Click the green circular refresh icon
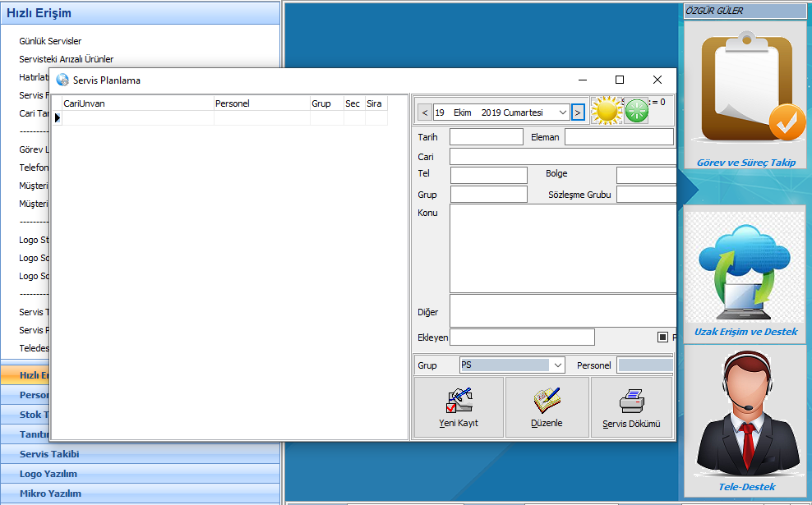812x505 pixels. coord(636,112)
